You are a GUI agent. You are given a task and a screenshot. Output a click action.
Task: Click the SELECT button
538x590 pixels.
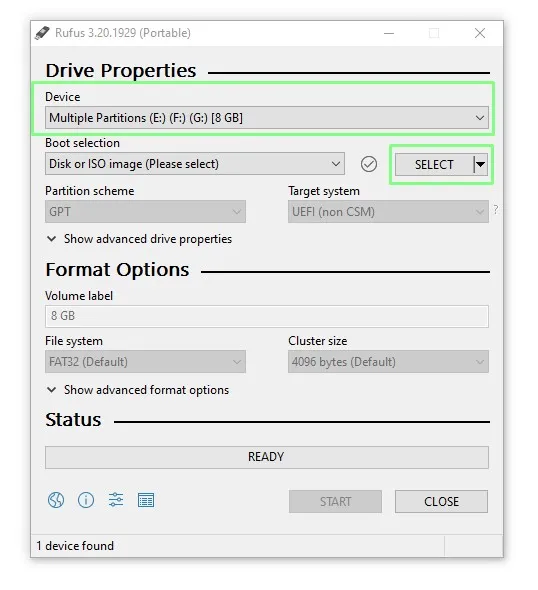click(x=434, y=164)
